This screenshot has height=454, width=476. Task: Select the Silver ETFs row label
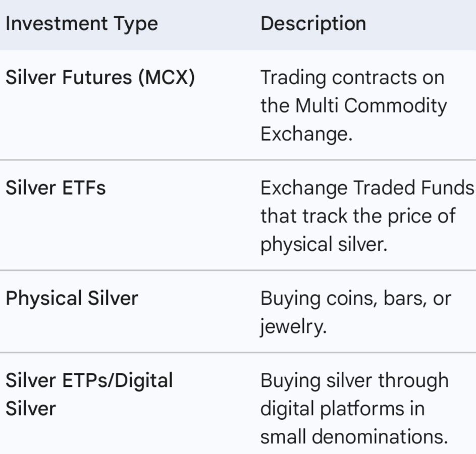56,188
